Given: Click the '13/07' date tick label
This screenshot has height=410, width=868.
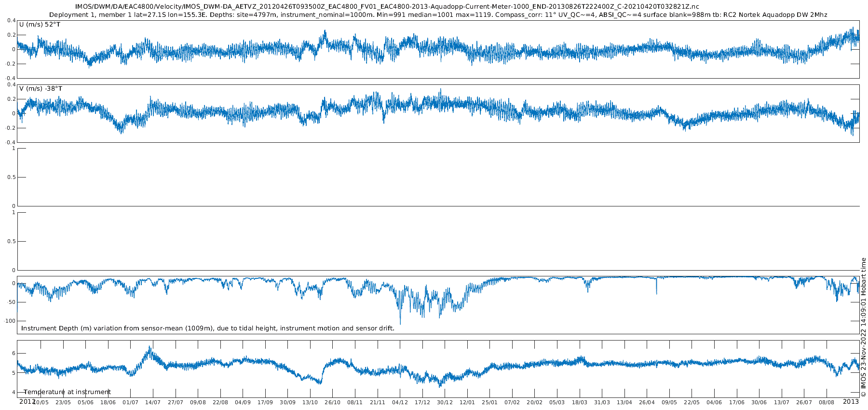Looking at the screenshot, I should click(782, 402).
